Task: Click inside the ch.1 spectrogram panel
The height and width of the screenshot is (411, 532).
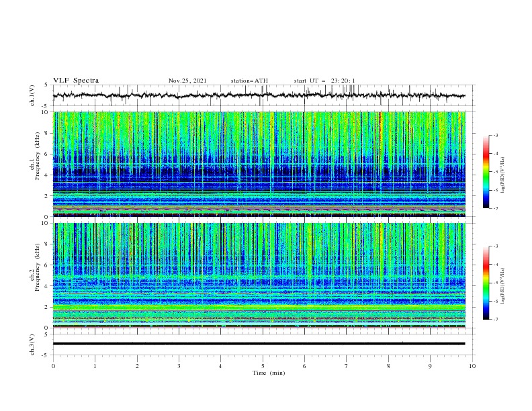Action: point(259,164)
